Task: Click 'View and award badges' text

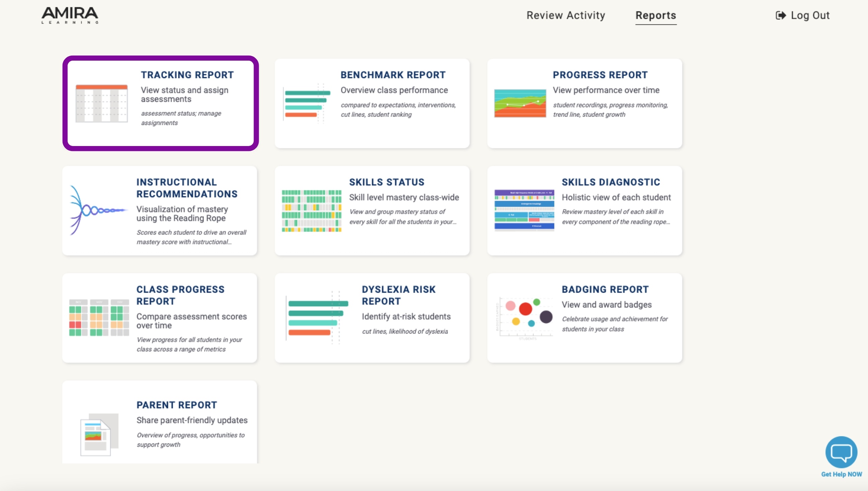Action: pos(607,304)
